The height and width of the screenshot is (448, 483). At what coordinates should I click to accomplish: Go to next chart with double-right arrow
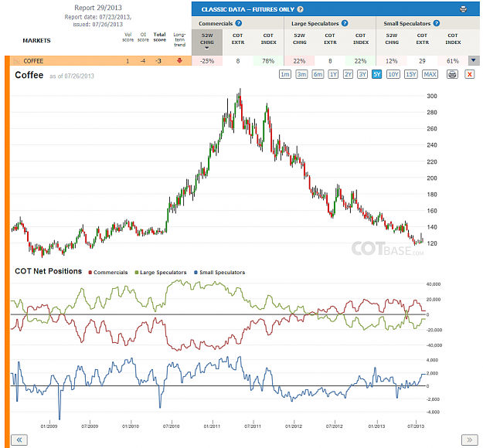(x=469, y=440)
